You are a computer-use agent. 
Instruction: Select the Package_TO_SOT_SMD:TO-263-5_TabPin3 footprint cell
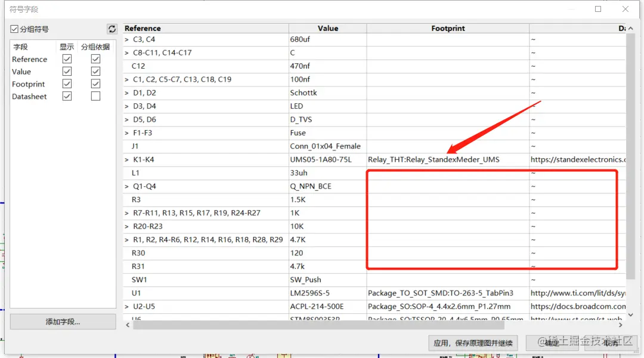(x=448, y=293)
